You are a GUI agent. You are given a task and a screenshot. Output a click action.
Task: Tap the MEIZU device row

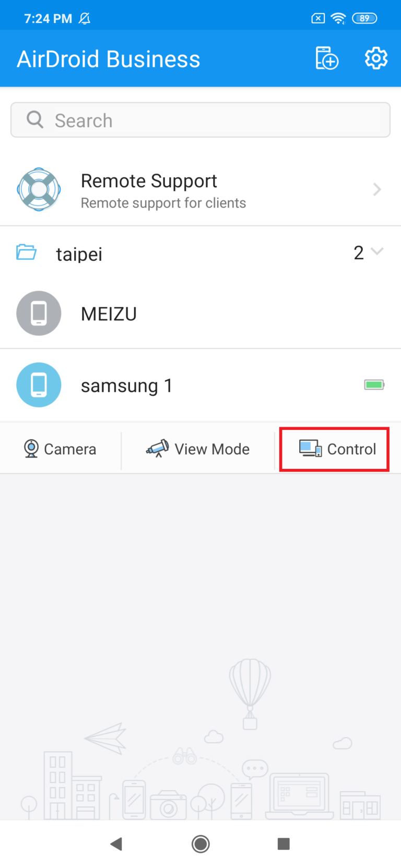(200, 313)
